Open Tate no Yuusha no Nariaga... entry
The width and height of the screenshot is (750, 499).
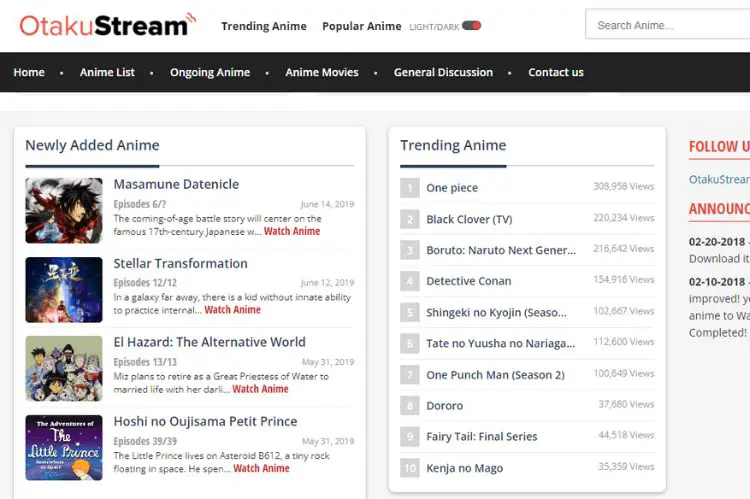click(x=501, y=344)
